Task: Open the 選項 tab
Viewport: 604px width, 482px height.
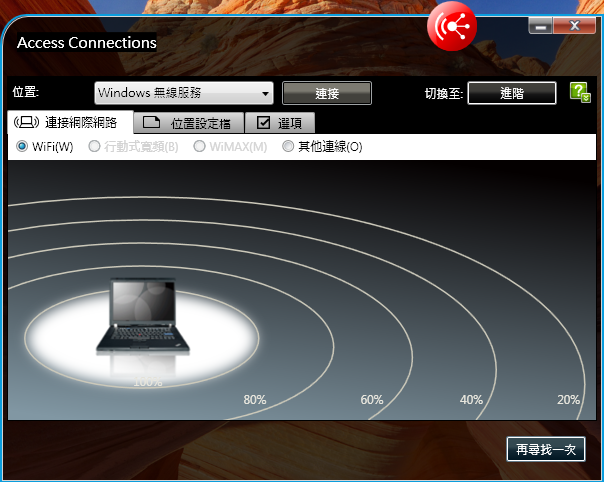Action: tap(280, 123)
